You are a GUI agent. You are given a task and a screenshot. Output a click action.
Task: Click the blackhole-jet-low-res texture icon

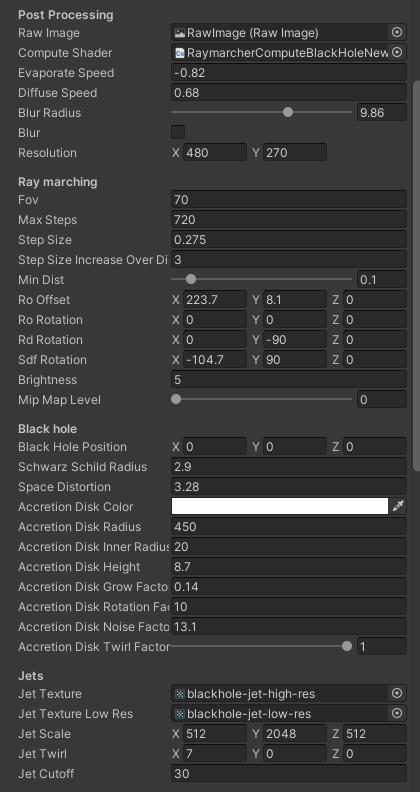179,713
